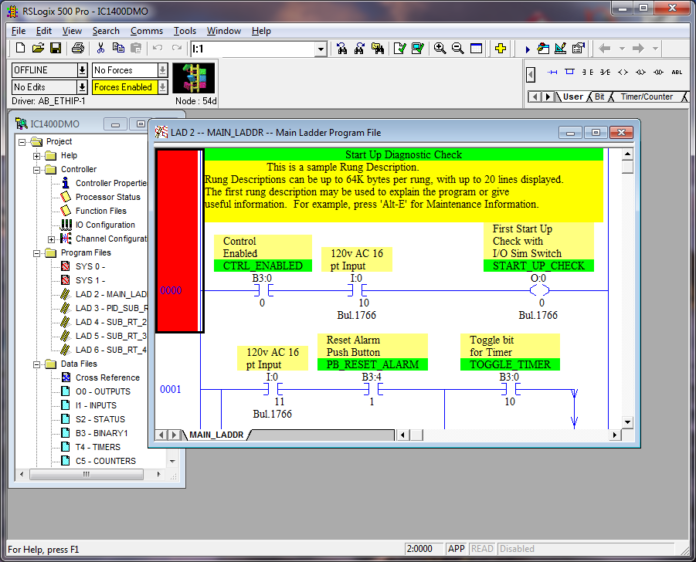Select rung number 0001

(170, 389)
